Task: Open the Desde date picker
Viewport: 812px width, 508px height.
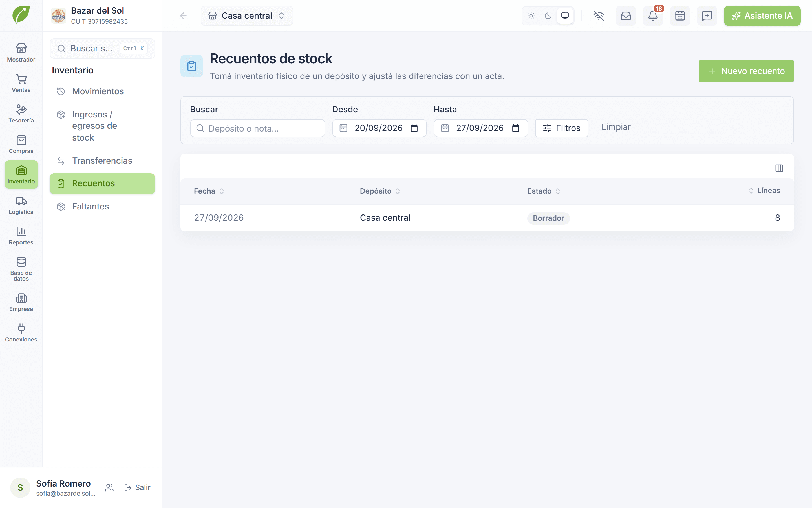Action: click(x=414, y=128)
